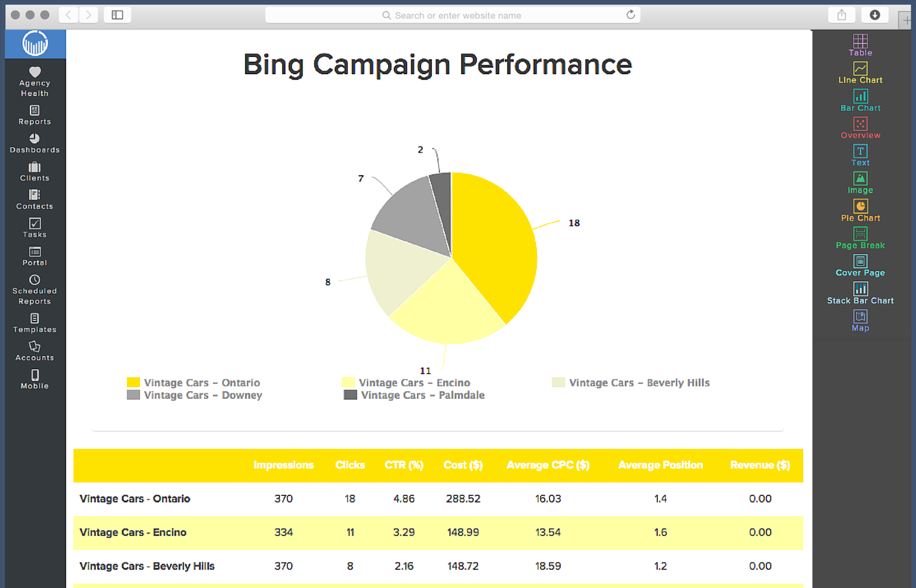916x588 pixels.
Task: Go to Dashboards in sidebar
Action: [35, 144]
